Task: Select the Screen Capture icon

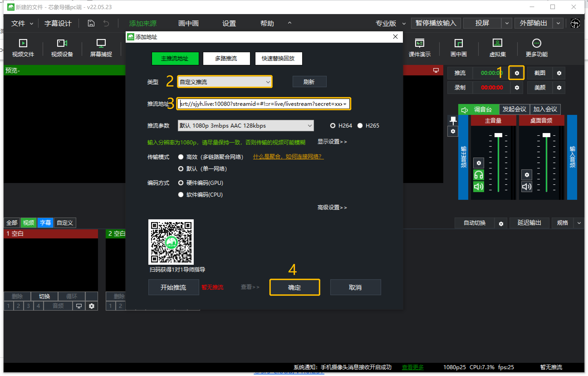Action: coord(101,44)
